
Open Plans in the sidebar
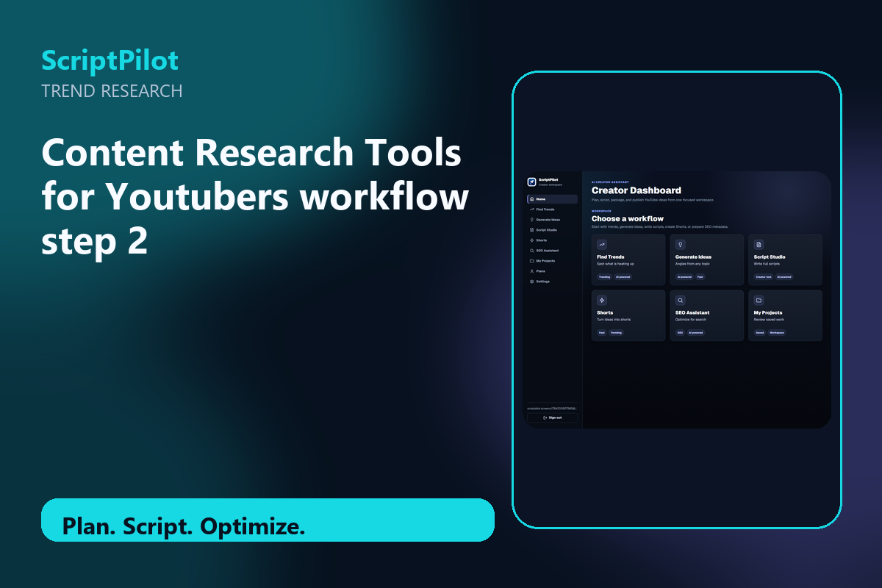coord(552,271)
